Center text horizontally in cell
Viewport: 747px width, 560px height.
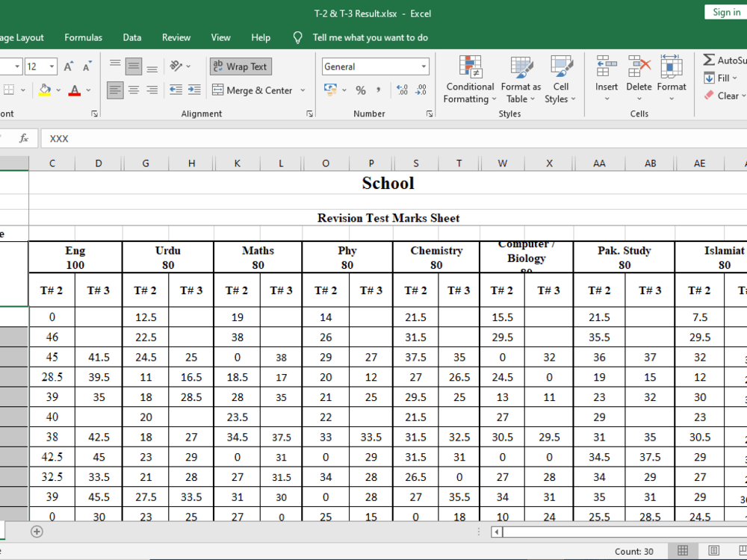(134, 90)
